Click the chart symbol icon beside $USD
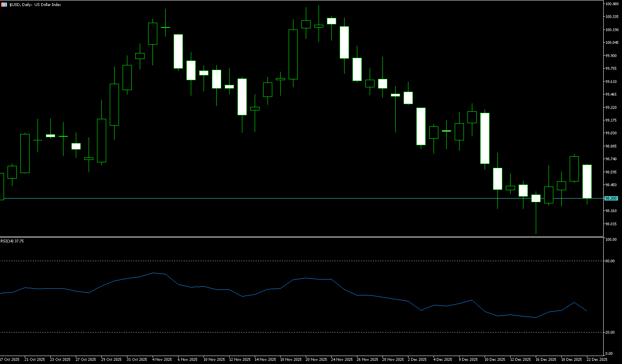622x364 pixels. [x=4, y=5]
